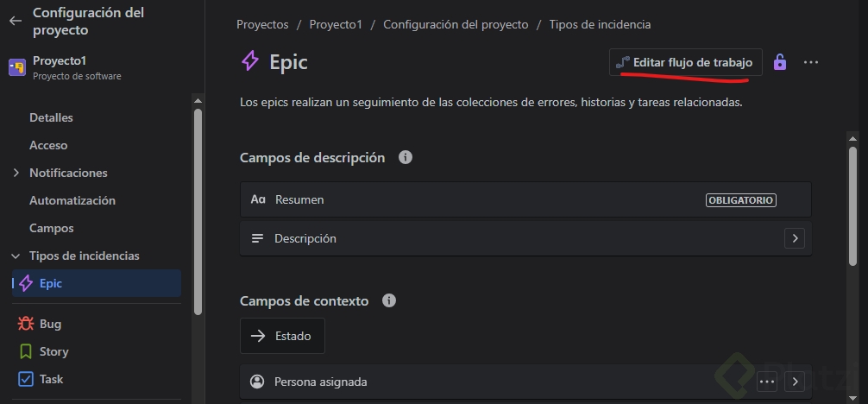The image size is (868, 404).
Task: Open more options for Persona asignada field
Action: tap(767, 381)
